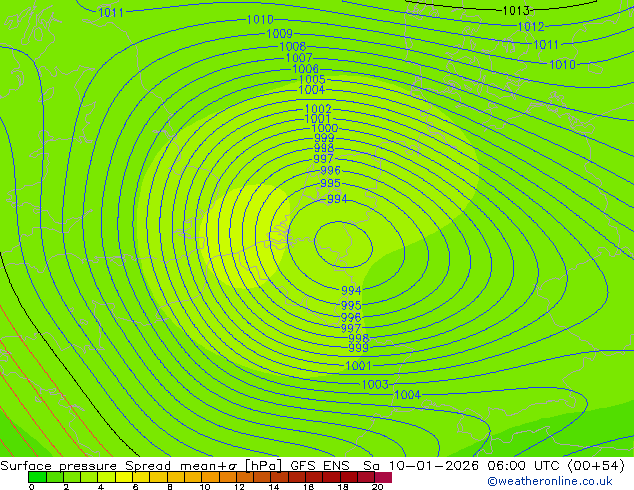Pick the brown-orange legend swatch just right of 12
The width and height of the screenshot is (634, 490).
(245, 477)
